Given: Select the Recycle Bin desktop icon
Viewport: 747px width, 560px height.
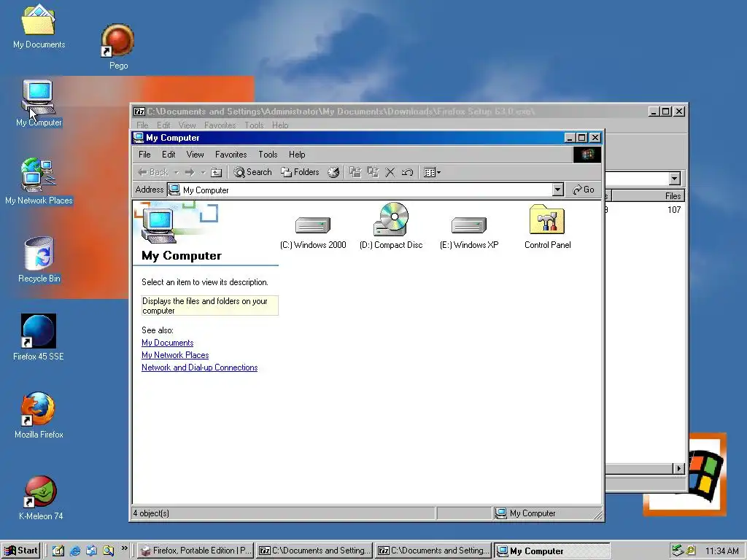Looking at the screenshot, I should 39,260.
